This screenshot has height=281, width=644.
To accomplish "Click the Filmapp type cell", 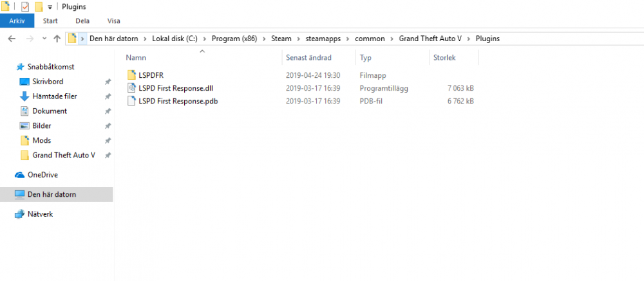I will [373, 75].
